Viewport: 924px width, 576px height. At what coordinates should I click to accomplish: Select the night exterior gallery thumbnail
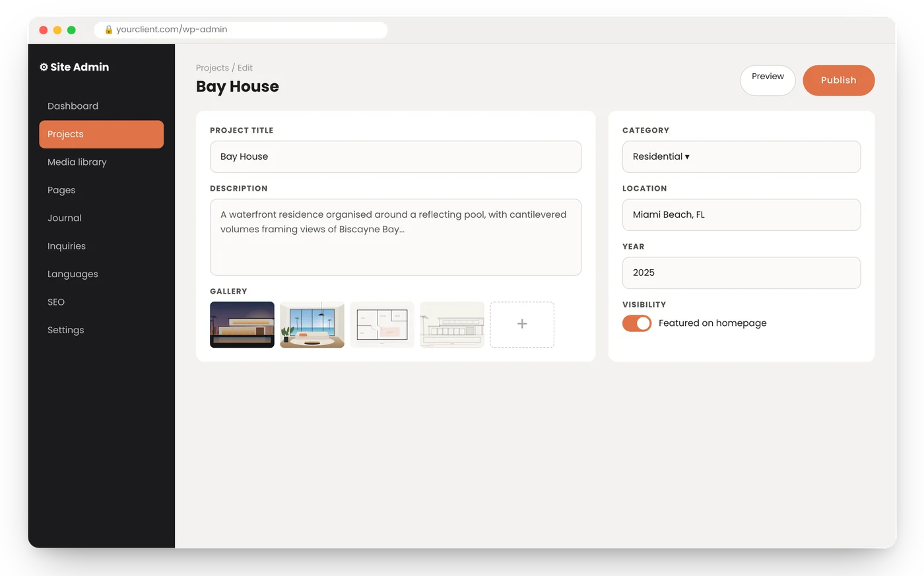[242, 325]
